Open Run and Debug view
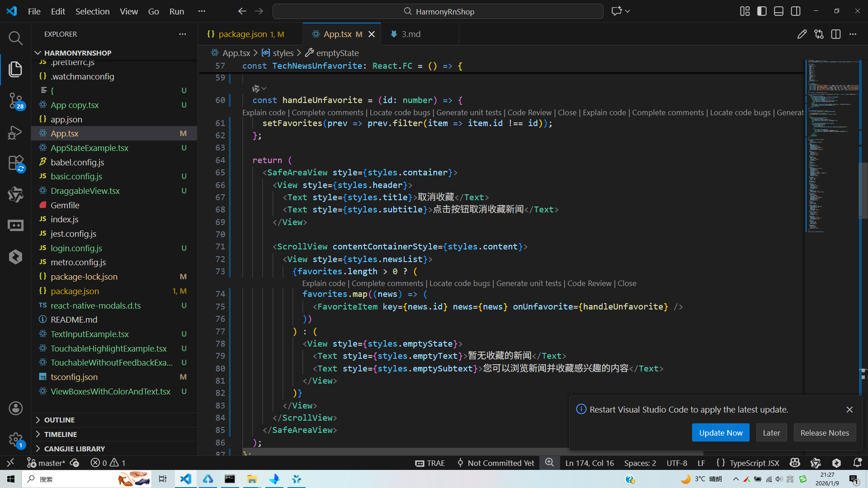The width and height of the screenshot is (868, 488). [15, 132]
